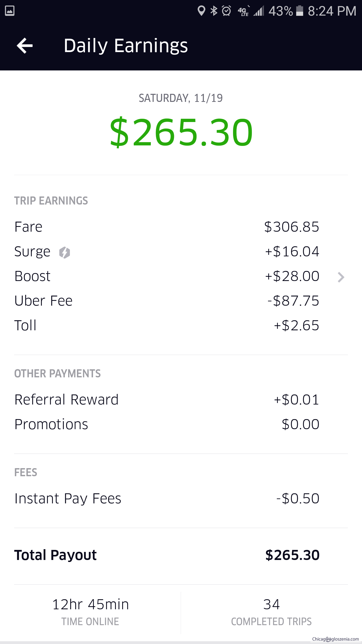Select the Toll row
Screen dimensions: 362x644
click(166, 325)
